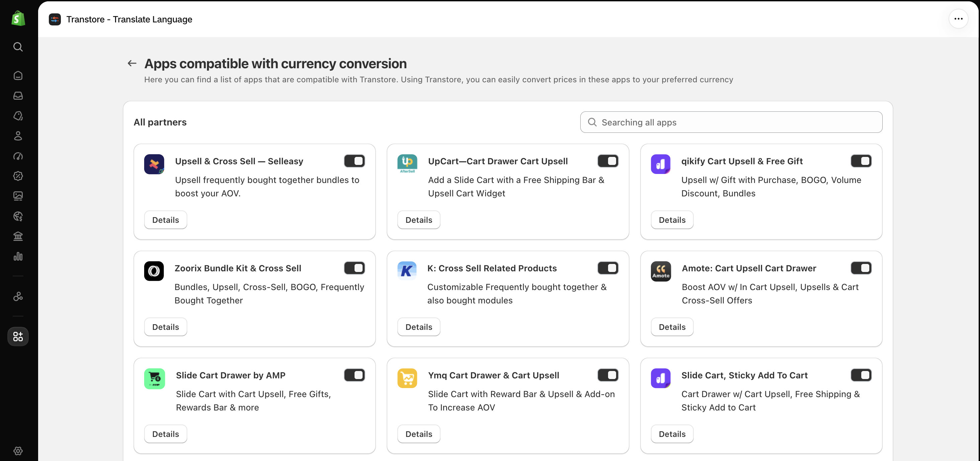Image resolution: width=980 pixels, height=461 pixels.
Task: Open the three-dot more actions menu
Action: point(958,19)
